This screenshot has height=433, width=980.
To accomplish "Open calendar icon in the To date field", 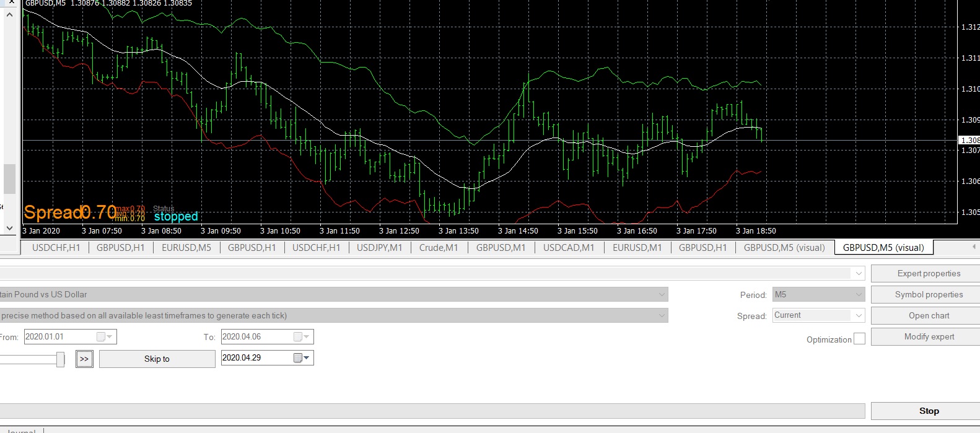I will coord(297,337).
